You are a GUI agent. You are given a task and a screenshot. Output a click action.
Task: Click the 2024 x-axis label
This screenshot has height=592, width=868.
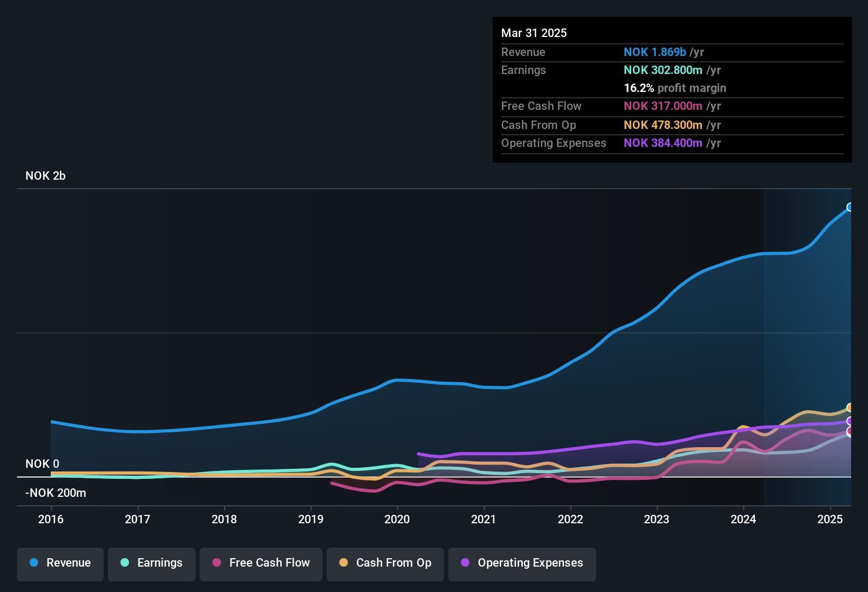743,519
